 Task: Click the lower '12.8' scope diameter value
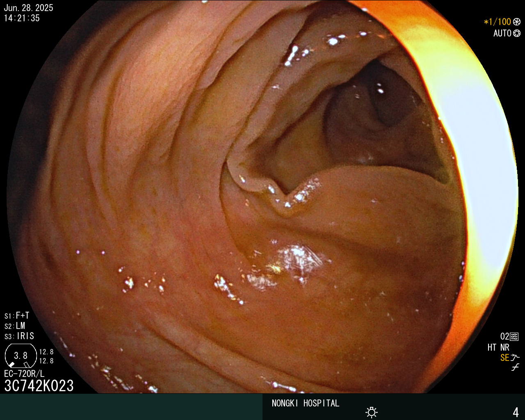point(46,361)
